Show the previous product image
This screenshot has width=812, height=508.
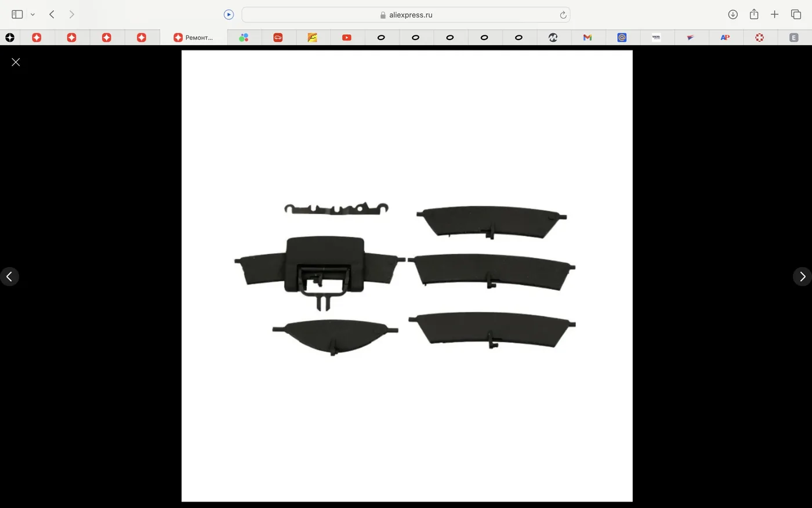tap(9, 276)
